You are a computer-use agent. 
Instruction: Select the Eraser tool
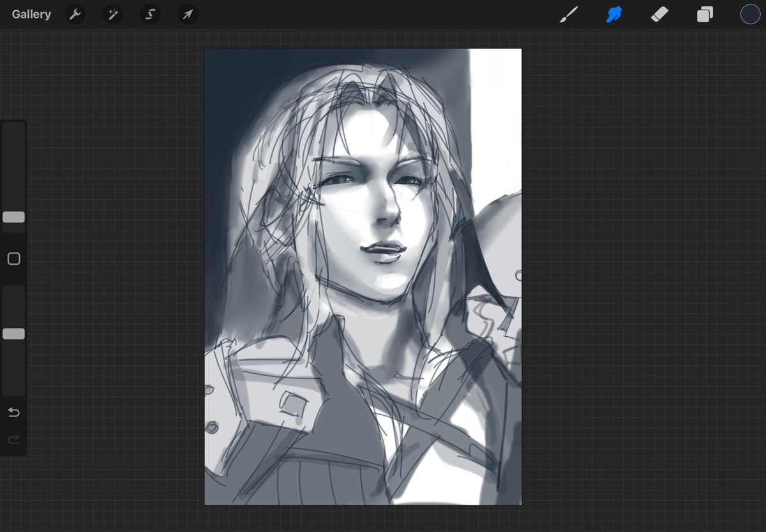(659, 14)
